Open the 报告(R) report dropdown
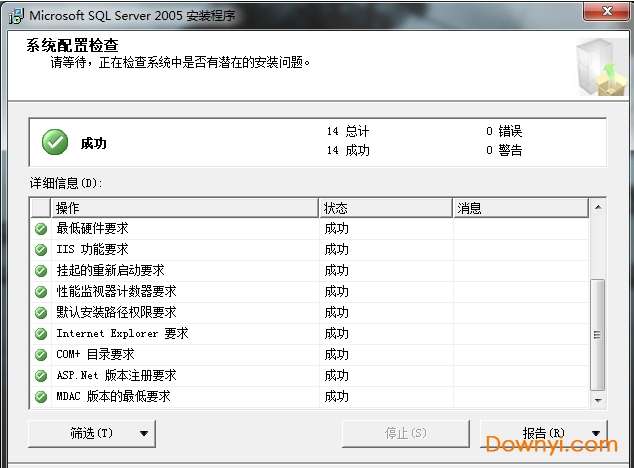This screenshot has width=634, height=468. coord(543,434)
